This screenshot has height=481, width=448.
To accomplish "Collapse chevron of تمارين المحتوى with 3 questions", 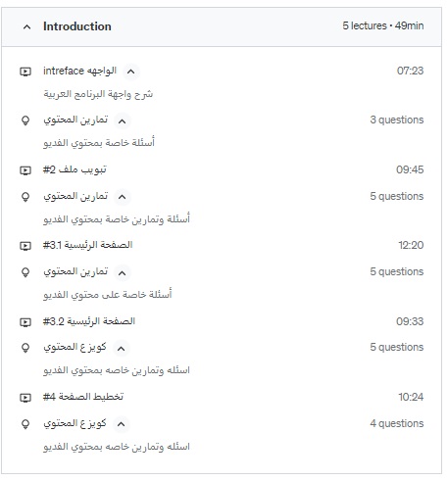I will click(x=122, y=121).
